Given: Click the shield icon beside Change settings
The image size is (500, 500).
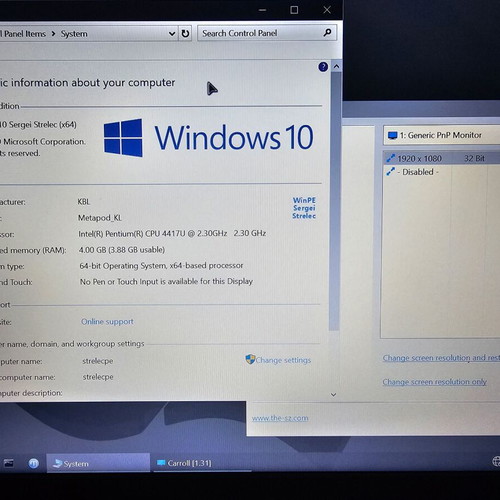Looking at the screenshot, I should pos(250,359).
